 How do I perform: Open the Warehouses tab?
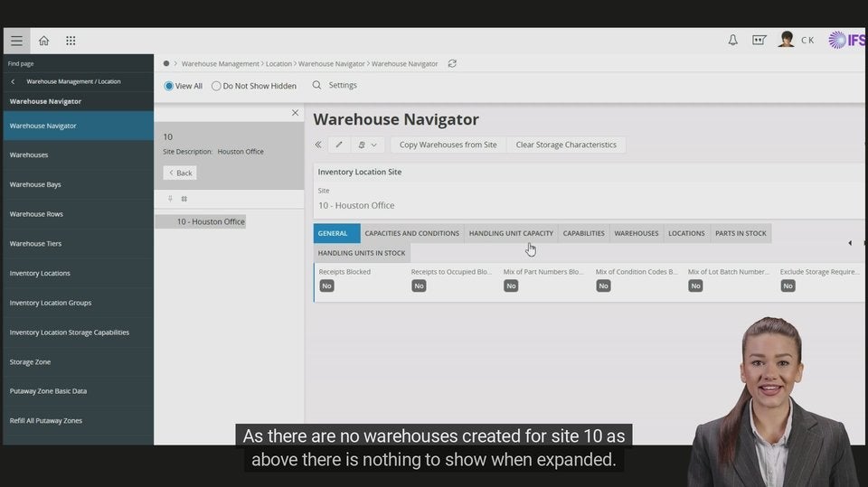(x=636, y=233)
